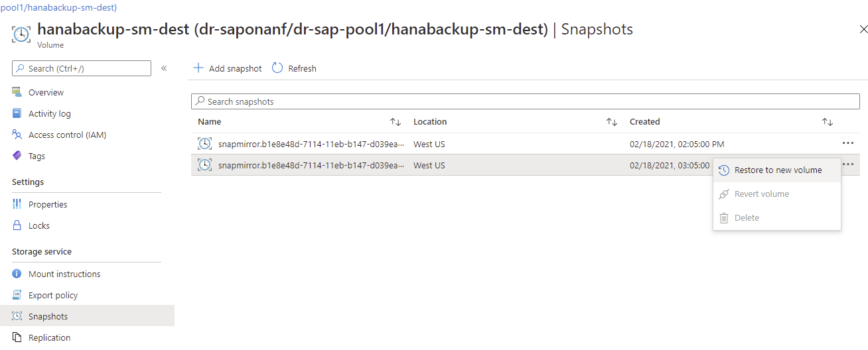Select Revert volume from context menu
This screenshot has width=868, height=350.
pyautogui.click(x=761, y=194)
